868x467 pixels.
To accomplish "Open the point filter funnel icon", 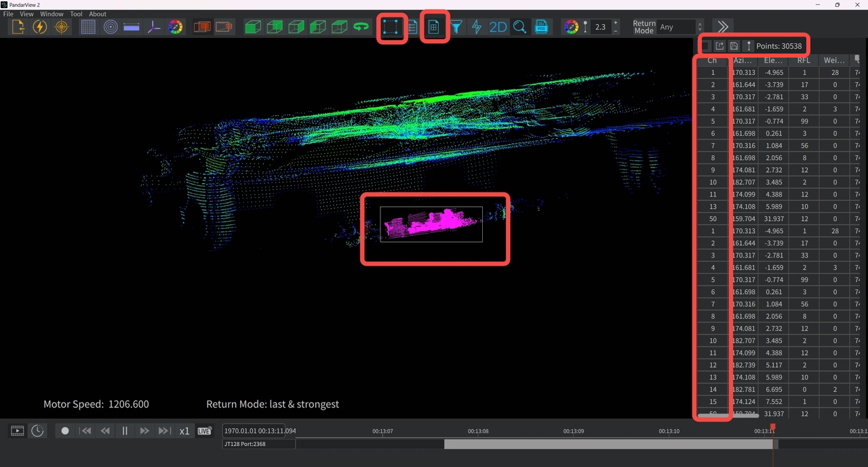I will click(457, 27).
